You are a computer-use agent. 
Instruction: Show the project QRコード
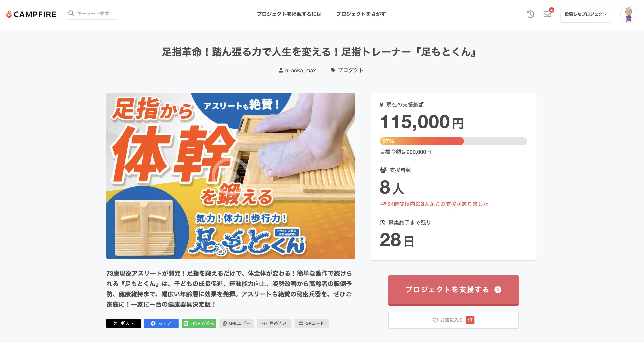[311, 323]
